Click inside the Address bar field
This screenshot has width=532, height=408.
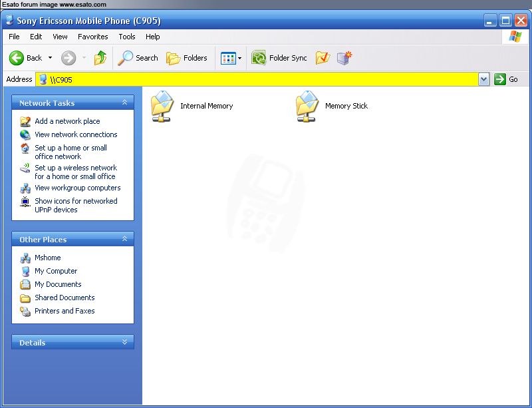(x=266, y=79)
